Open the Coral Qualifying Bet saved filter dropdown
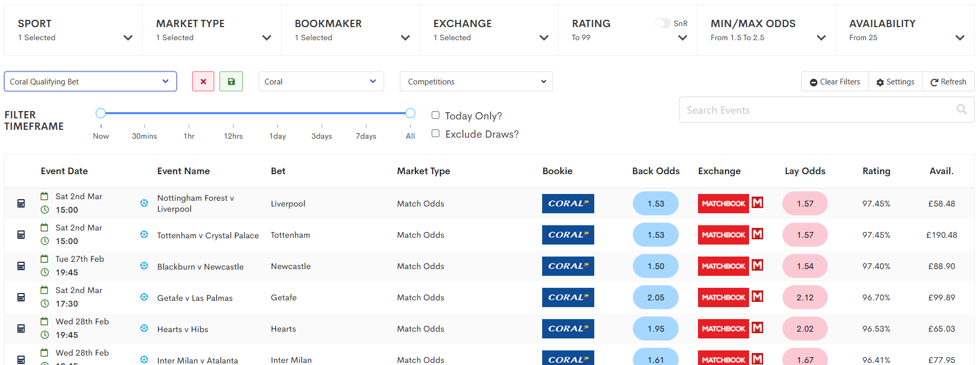Image resolution: width=980 pixels, height=365 pixels. 90,81
